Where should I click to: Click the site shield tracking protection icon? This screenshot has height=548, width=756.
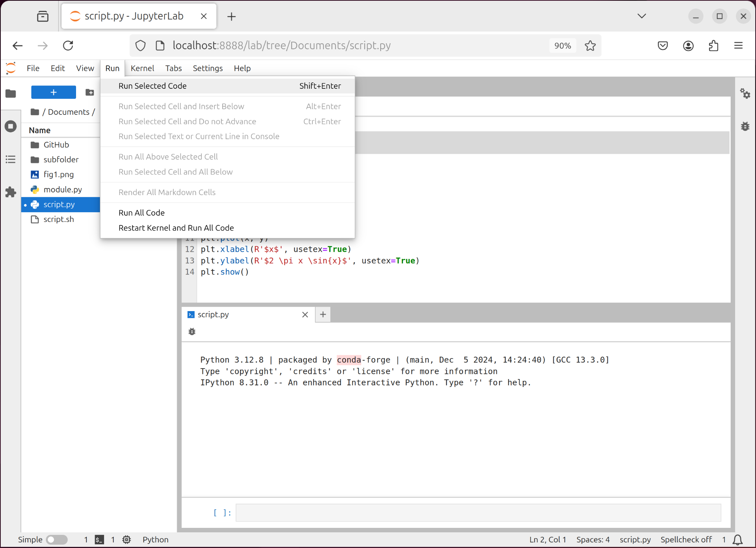point(140,46)
